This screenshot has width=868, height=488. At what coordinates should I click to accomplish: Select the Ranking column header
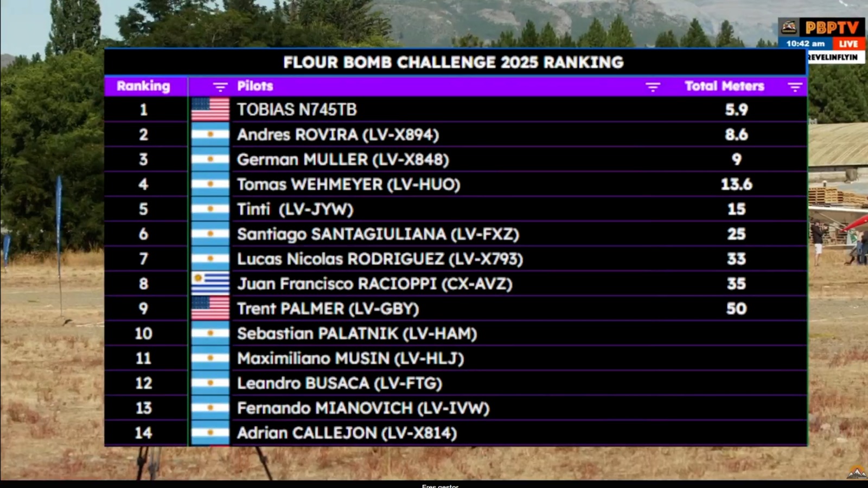point(143,86)
